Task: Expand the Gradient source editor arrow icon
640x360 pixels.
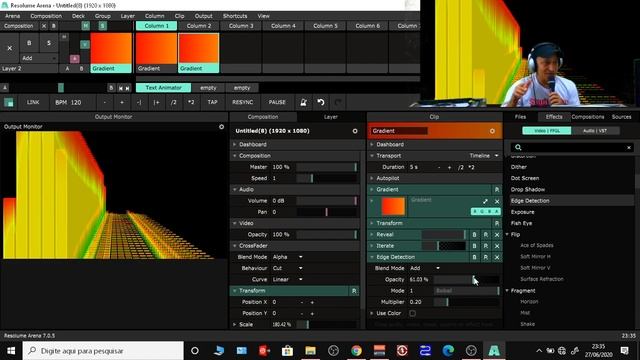Action: point(485,201)
